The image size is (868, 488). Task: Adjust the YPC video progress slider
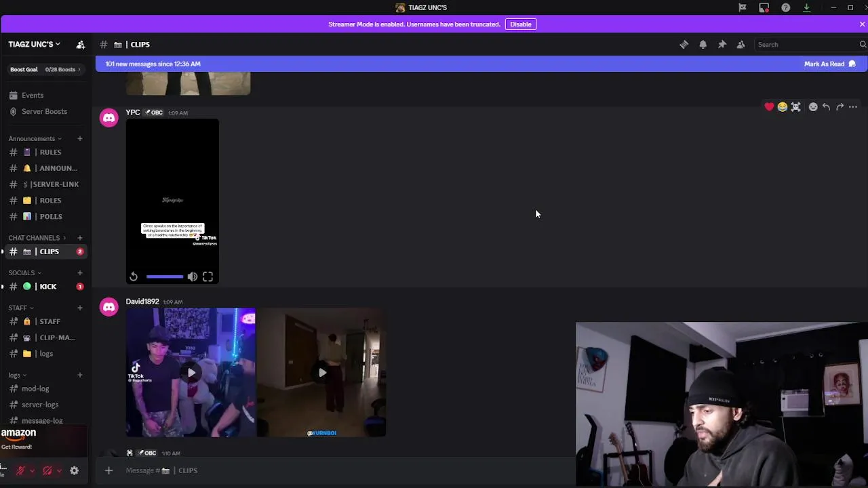pos(164,277)
